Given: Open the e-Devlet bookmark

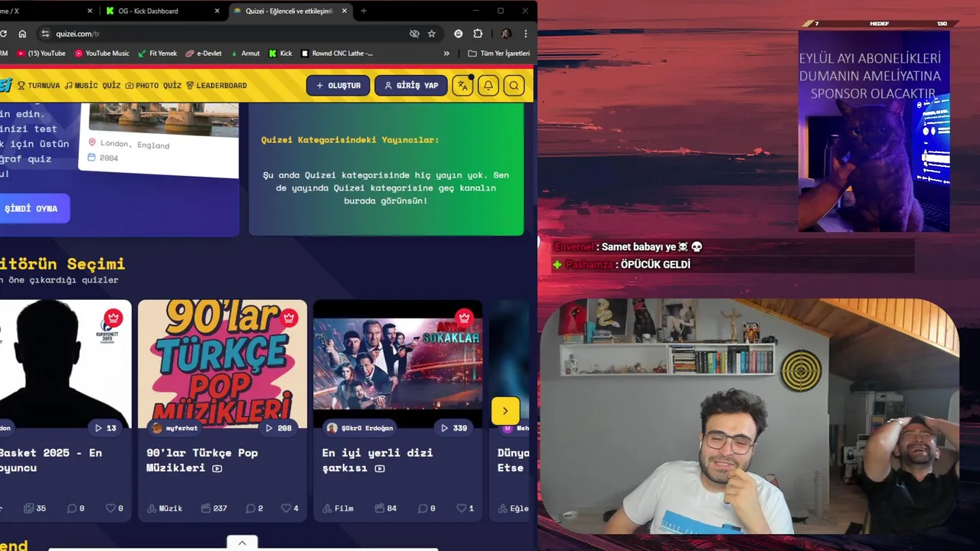Looking at the screenshot, I should tap(203, 54).
